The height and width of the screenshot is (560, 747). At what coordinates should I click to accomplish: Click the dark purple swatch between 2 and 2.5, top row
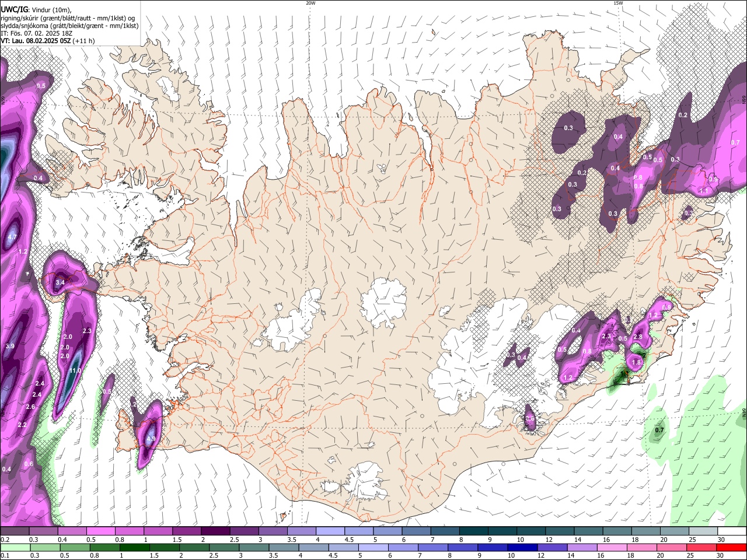pos(215,531)
